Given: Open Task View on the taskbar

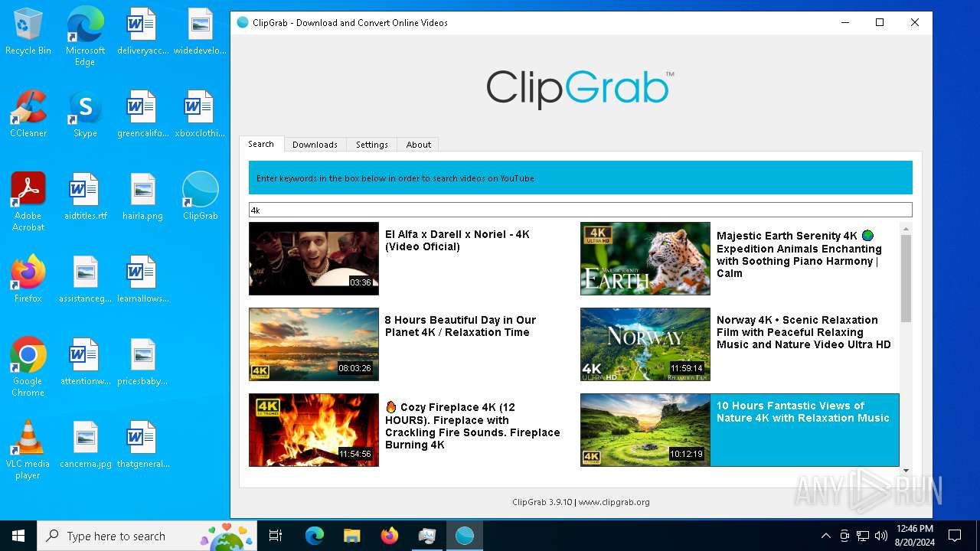Looking at the screenshot, I should (x=276, y=536).
